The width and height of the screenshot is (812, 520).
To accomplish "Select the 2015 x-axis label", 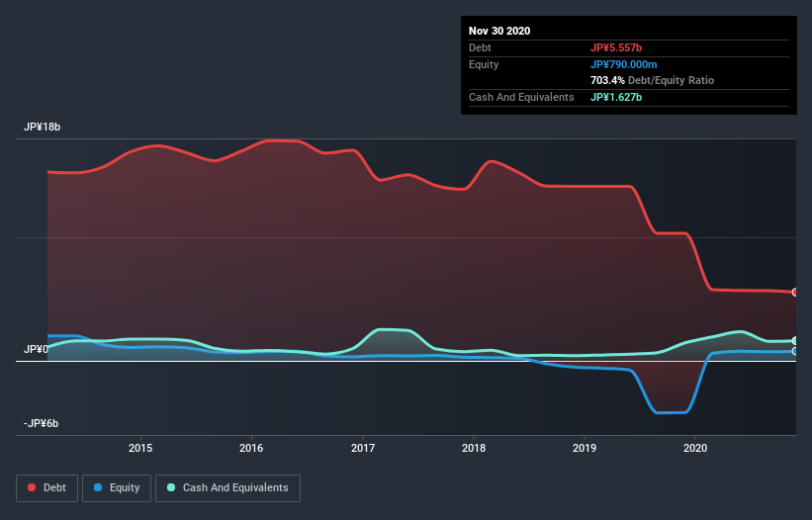I will pyautogui.click(x=140, y=448).
